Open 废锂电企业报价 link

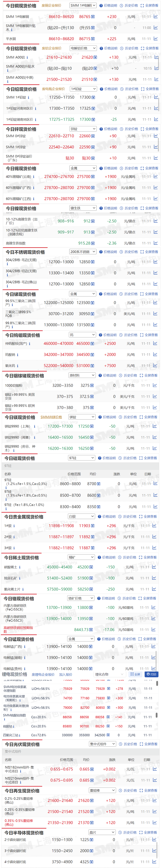click(43, 674)
